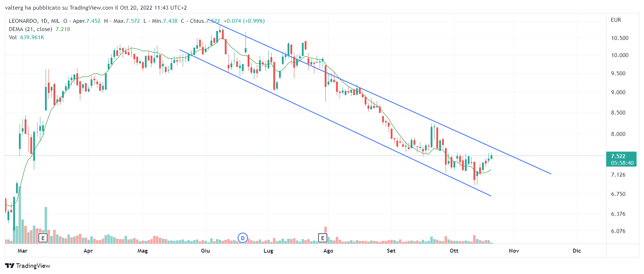Click the 10.500 price axis label
Viewport: 644px width, 274px height.
tap(620, 38)
